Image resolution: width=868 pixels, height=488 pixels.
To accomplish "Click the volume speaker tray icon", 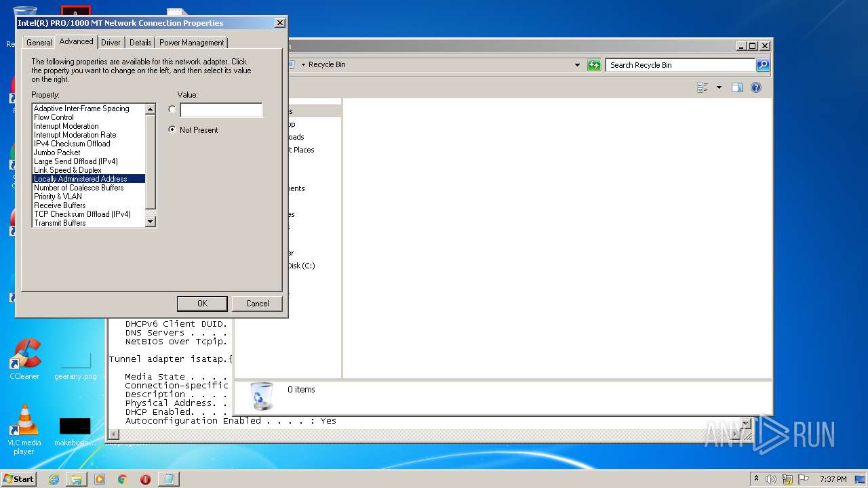I will (771, 479).
